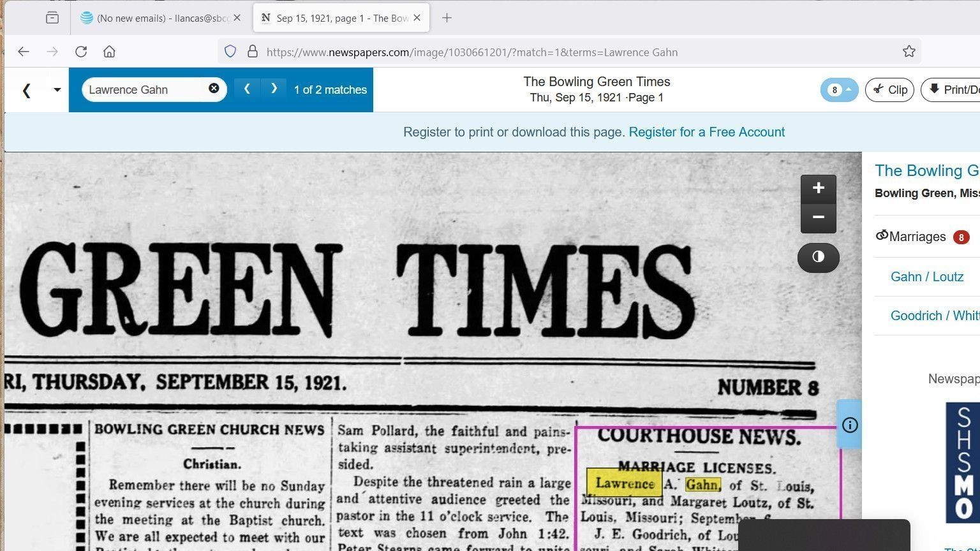Click the Print/Download button

951,90
